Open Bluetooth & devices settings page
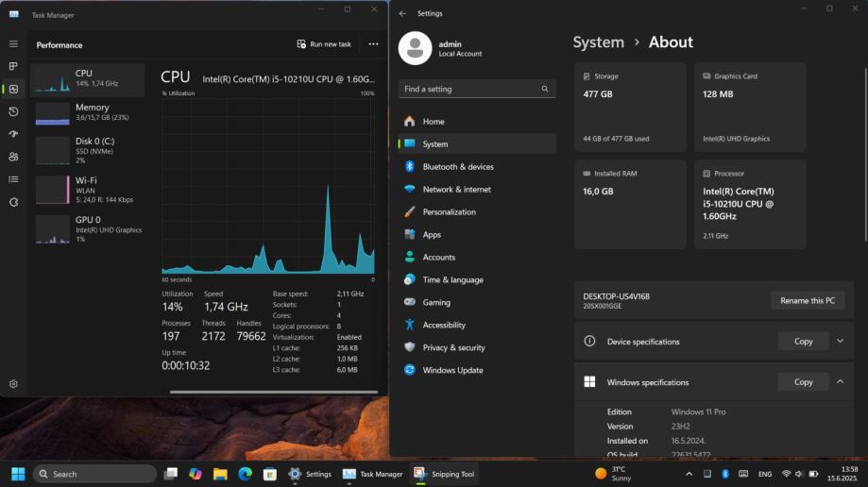Image resolution: width=868 pixels, height=487 pixels. click(x=457, y=167)
